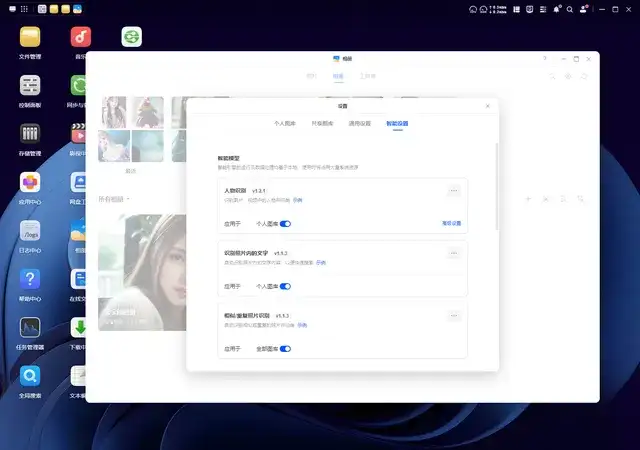Open the 控制面板 control panel icon
Viewport: 640px width, 450px height.
[x=30, y=86]
